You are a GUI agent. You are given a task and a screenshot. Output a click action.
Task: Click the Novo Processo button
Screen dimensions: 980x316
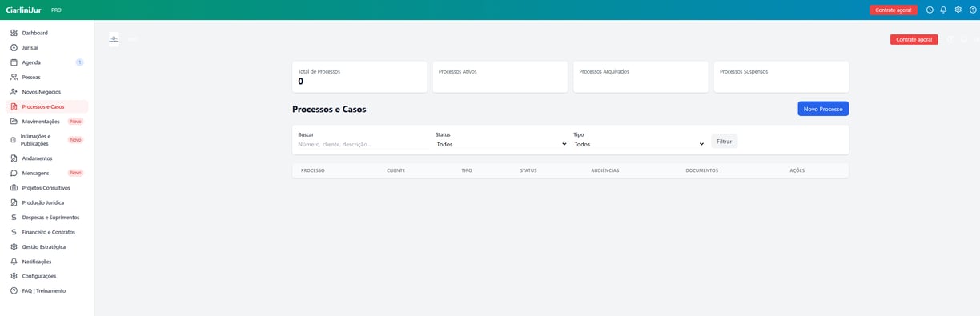click(823, 109)
